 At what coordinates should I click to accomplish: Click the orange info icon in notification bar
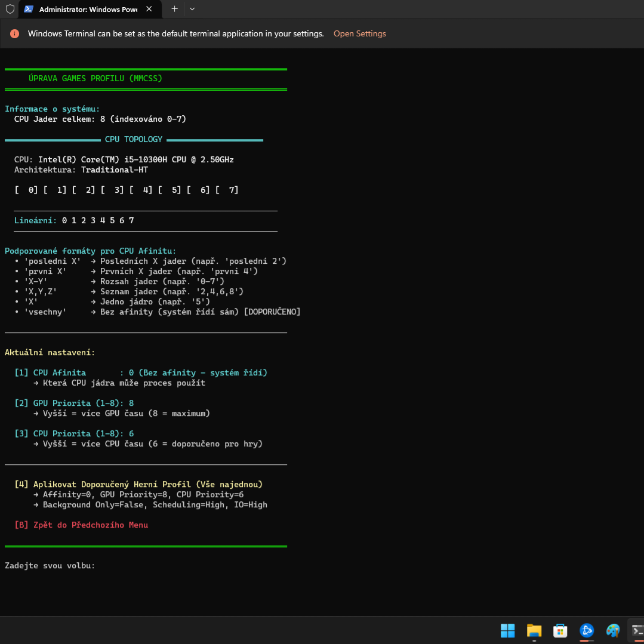coord(14,34)
